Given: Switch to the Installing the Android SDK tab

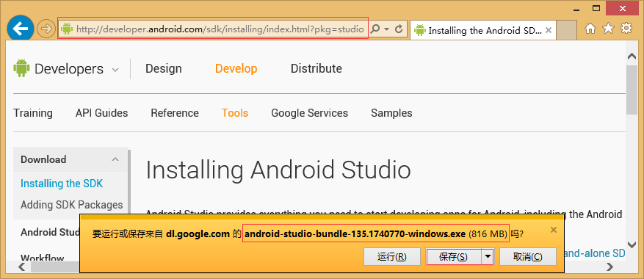Looking at the screenshot, I should pos(483,30).
